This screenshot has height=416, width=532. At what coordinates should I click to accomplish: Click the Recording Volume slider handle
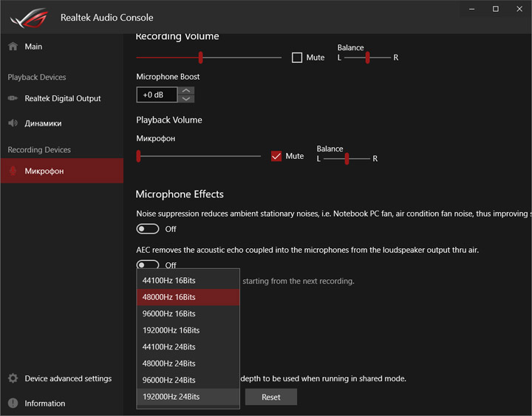tap(200, 58)
